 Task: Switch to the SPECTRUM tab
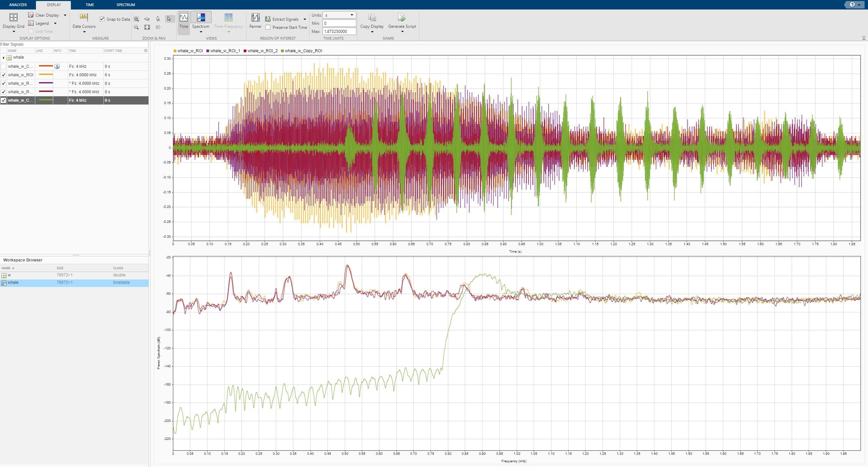125,5
